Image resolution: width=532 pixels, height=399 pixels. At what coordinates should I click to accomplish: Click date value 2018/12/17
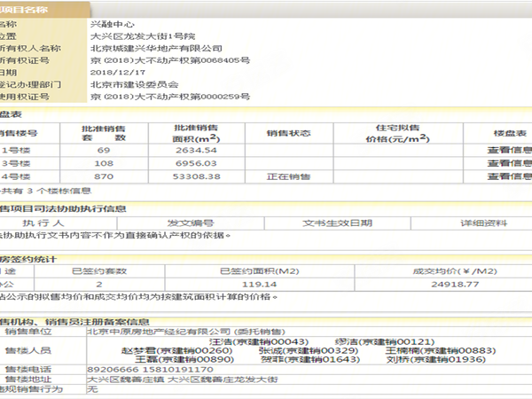click(118, 73)
